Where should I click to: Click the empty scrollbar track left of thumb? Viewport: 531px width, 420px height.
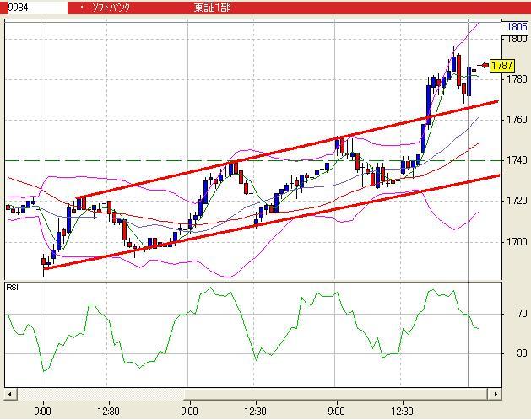97,394
